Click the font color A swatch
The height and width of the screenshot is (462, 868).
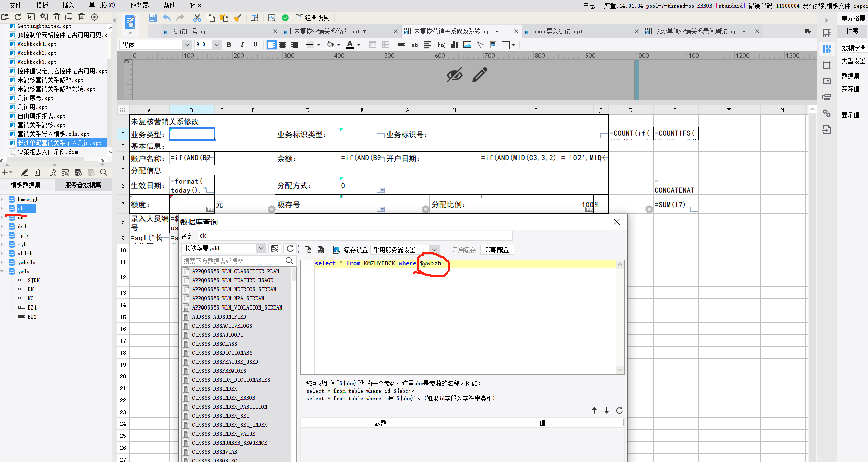coord(350,45)
